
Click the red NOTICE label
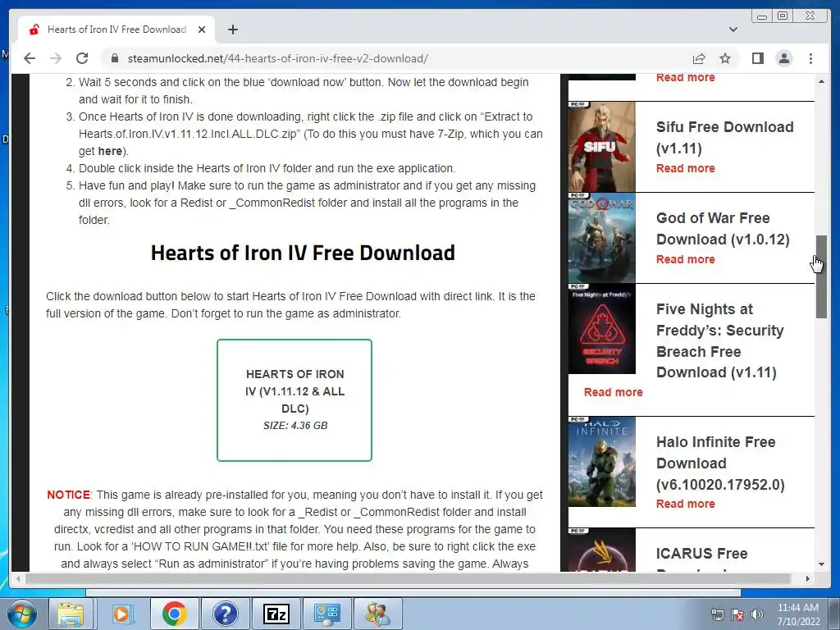tap(69, 495)
